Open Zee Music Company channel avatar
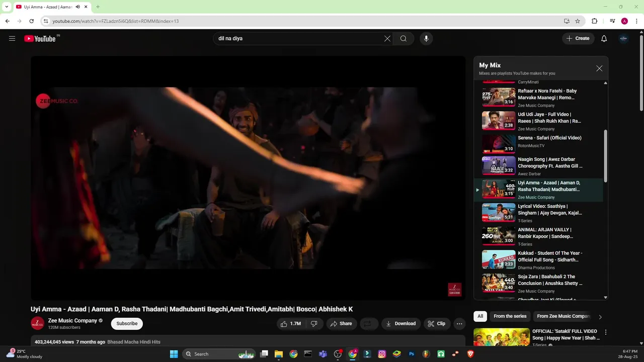644x362 pixels. pyautogui.click(x=37, y=324)
